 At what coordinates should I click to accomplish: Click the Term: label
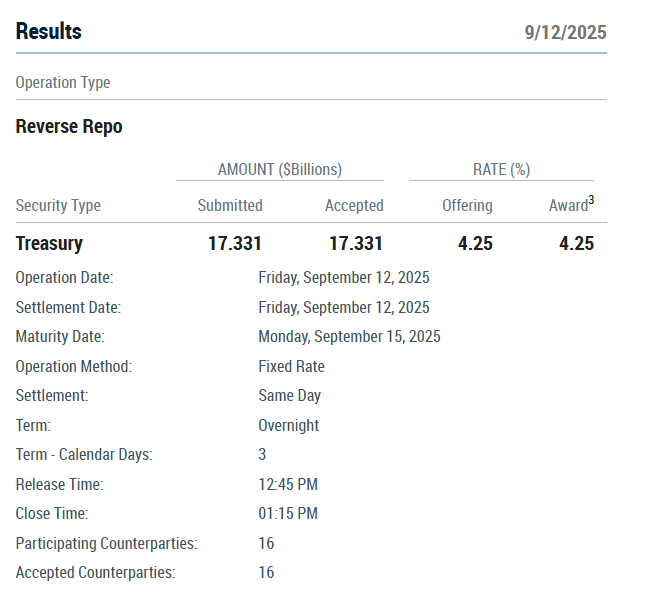[33, 425]
